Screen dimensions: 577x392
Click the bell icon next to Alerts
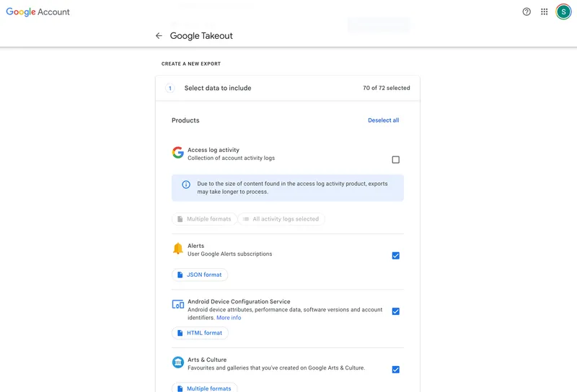click(178, 249)
